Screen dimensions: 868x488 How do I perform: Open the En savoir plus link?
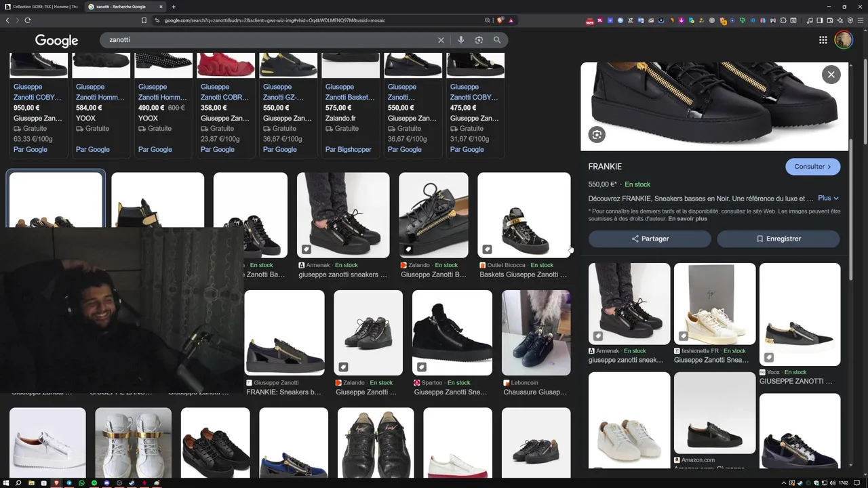(688, 219)
